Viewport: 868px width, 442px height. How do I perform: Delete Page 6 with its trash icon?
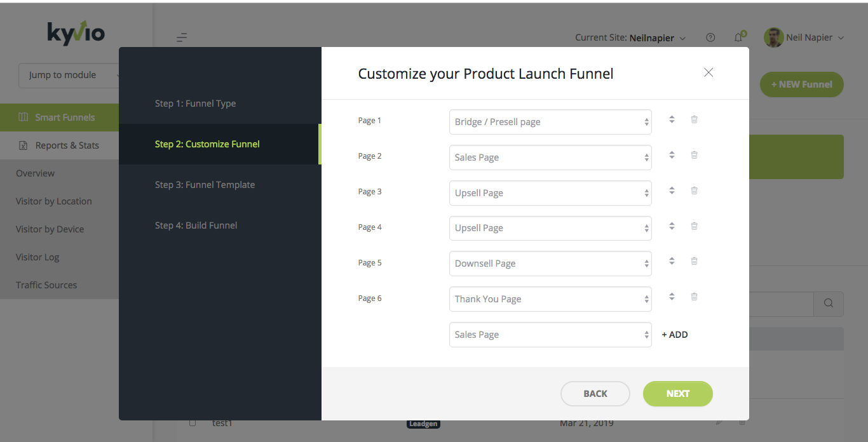click(x=694, y=297)
